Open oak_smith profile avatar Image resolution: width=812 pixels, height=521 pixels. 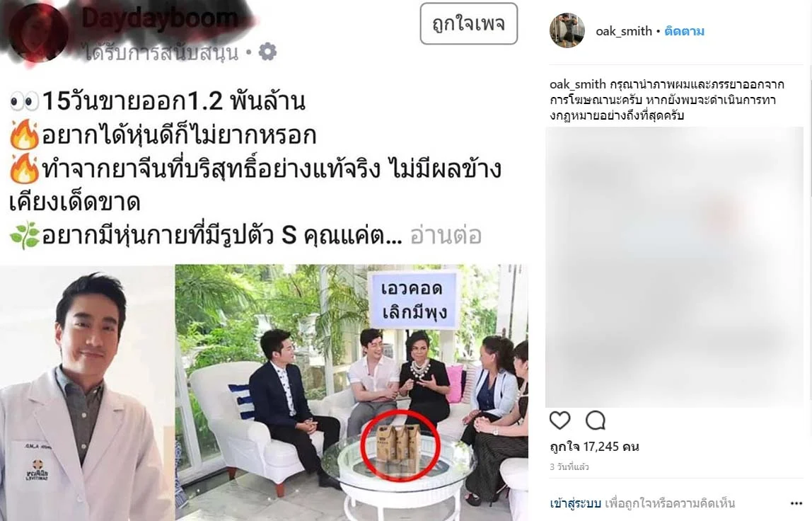[x=567, y=30]
